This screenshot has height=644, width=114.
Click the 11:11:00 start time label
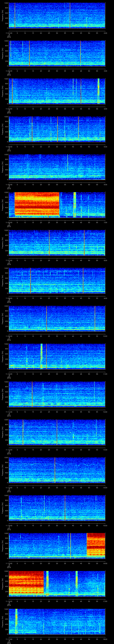(9, 412)
